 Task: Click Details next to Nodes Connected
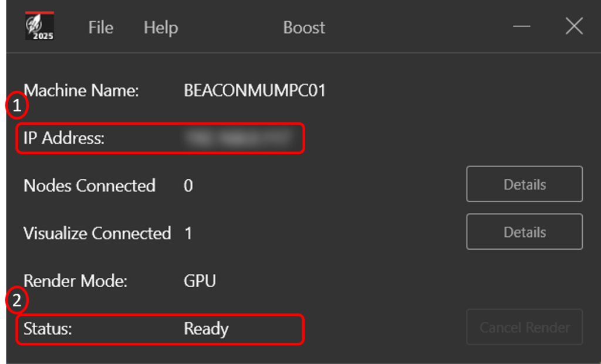[524, 184]
